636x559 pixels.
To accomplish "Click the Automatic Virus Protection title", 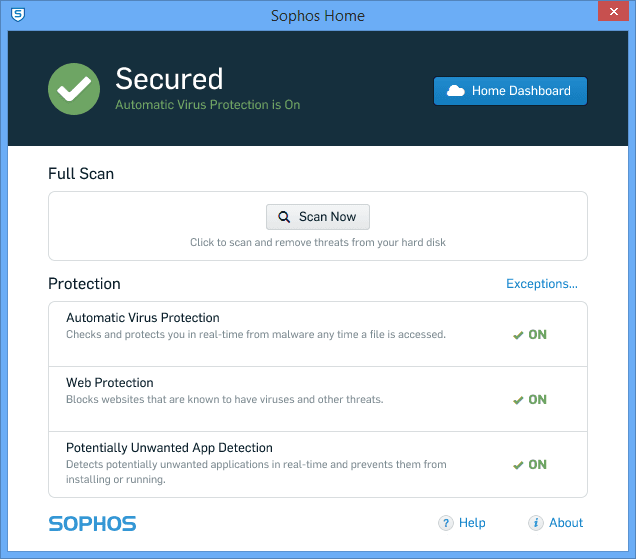I will coord(143,318).
